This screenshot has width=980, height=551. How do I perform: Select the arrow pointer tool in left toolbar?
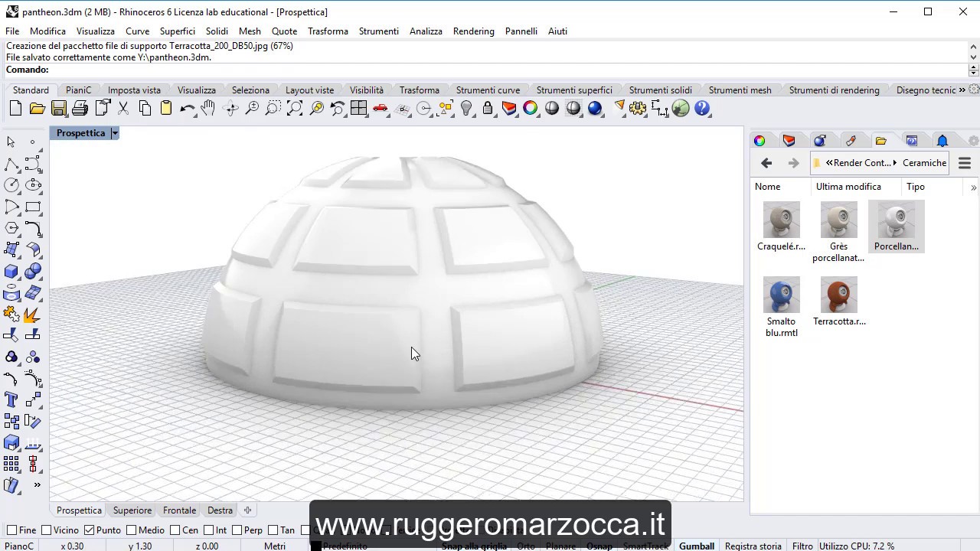11,142
